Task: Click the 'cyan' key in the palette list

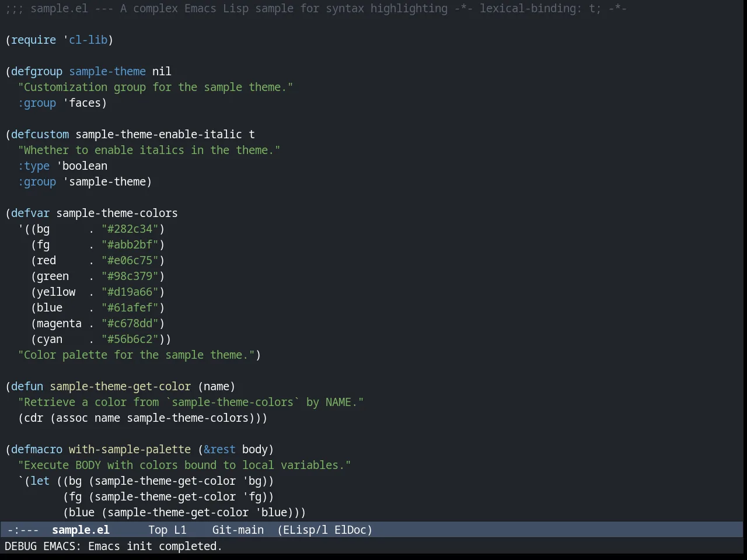Action: coord(50,339)
